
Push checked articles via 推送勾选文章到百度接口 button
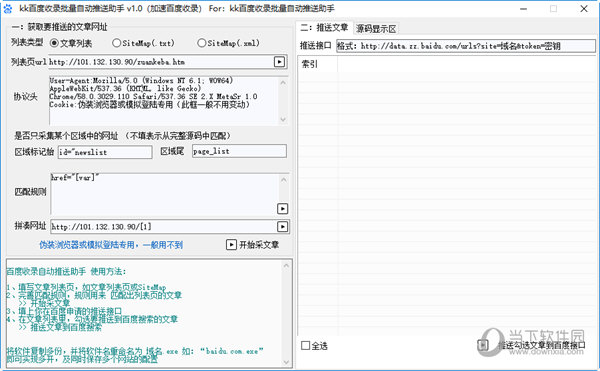coord(532,345)
